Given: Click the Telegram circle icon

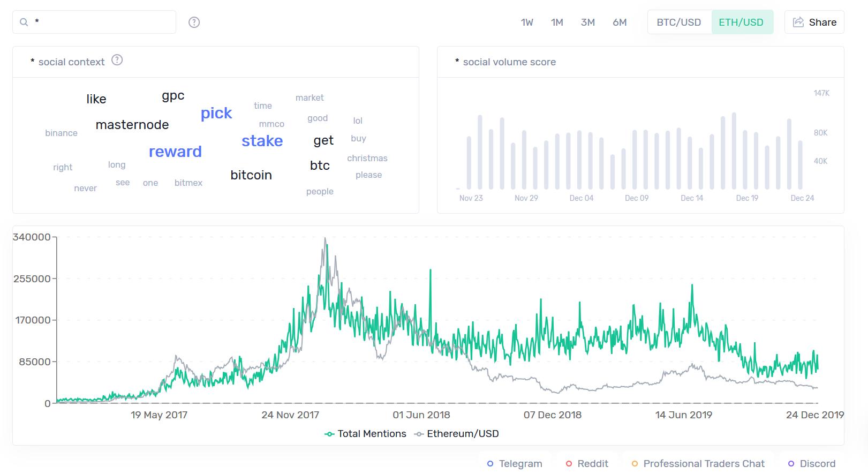Looking at the screenshot, I should click(490, 464).
